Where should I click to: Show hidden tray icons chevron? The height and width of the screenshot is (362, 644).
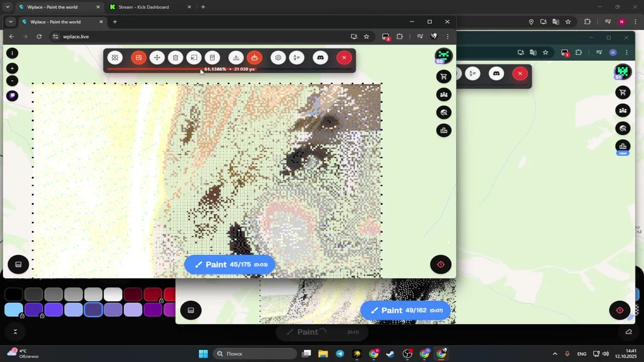(x=555, y=353)
